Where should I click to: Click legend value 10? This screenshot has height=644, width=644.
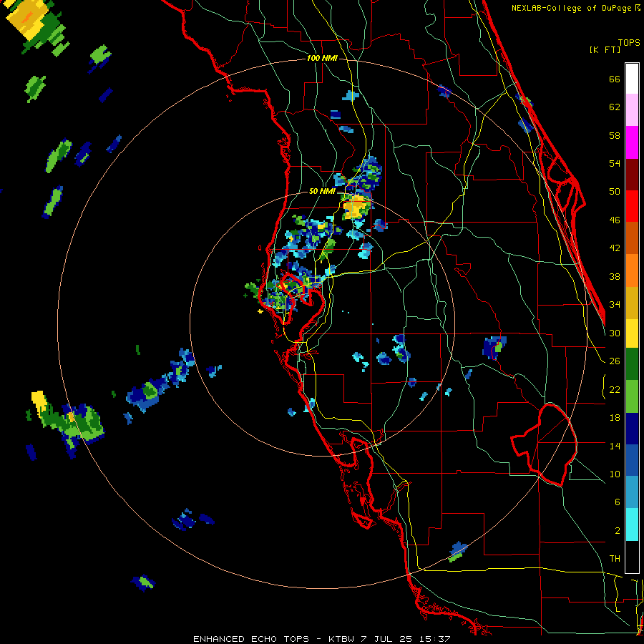(615, 474)
